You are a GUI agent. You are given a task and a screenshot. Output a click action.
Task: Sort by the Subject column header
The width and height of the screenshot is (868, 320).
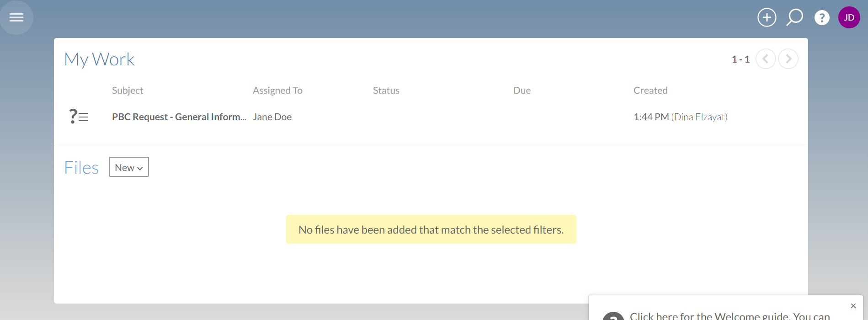tap(128, 91)
